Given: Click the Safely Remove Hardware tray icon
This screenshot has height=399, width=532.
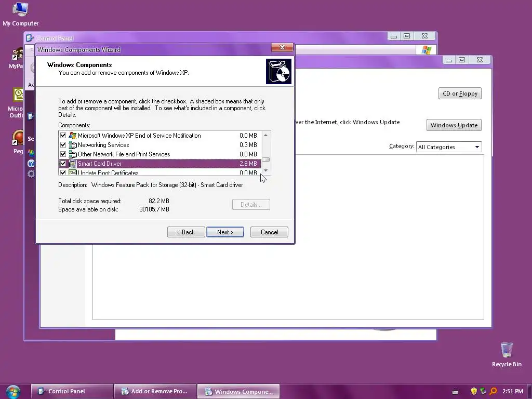Looking at the screenshot, I should (483, 391).
